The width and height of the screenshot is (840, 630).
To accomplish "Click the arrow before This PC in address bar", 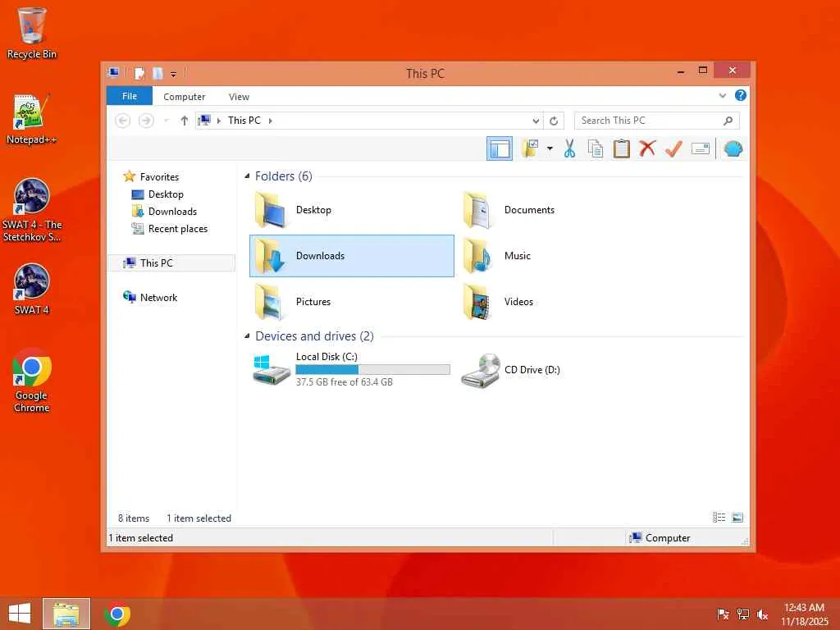I will tap(218, 121).
